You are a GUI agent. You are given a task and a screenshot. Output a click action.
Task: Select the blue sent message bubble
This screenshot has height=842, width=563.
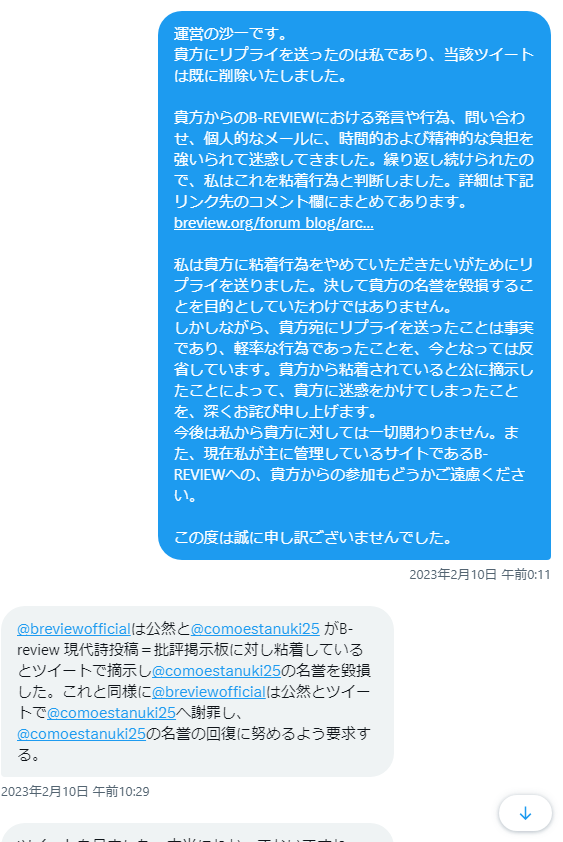(x=355, y=285)
